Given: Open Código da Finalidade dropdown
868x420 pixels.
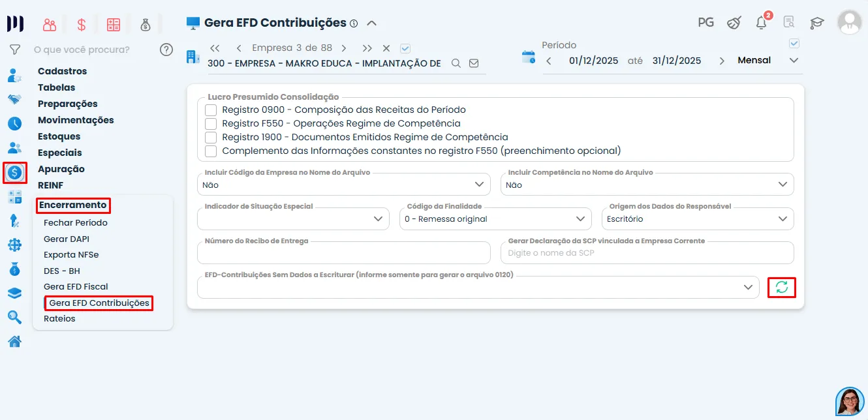Looking at the screenshot, I should (495, 219).
